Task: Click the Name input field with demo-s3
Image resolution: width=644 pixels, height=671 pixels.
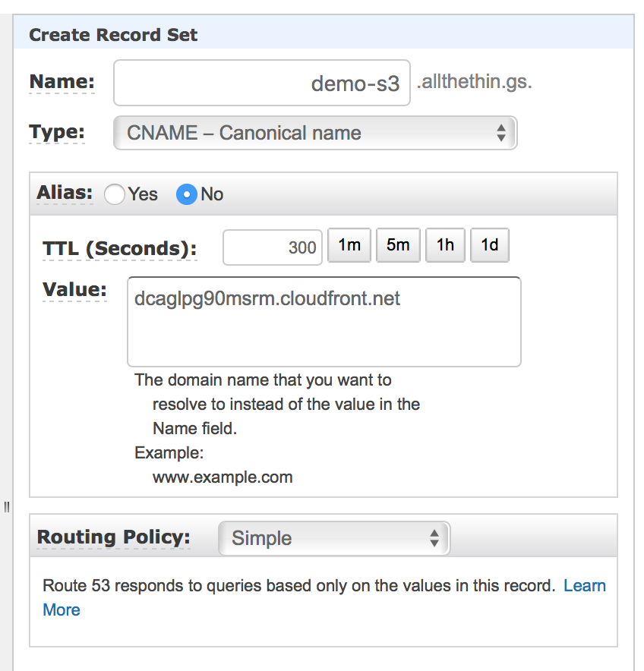Action: tap(261, 83)
